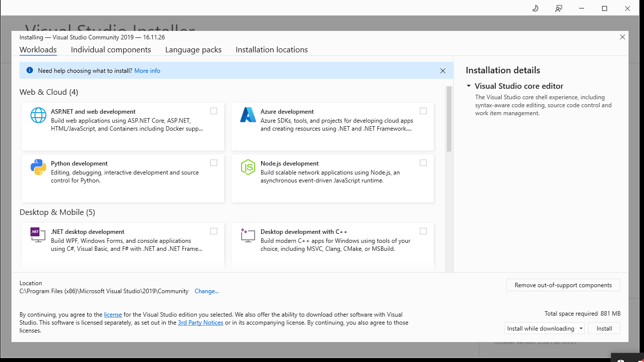This screenshot has height=362, width=644.
Task: Click the workloads list vertical scrollbar
Action: tap(449, 120)
